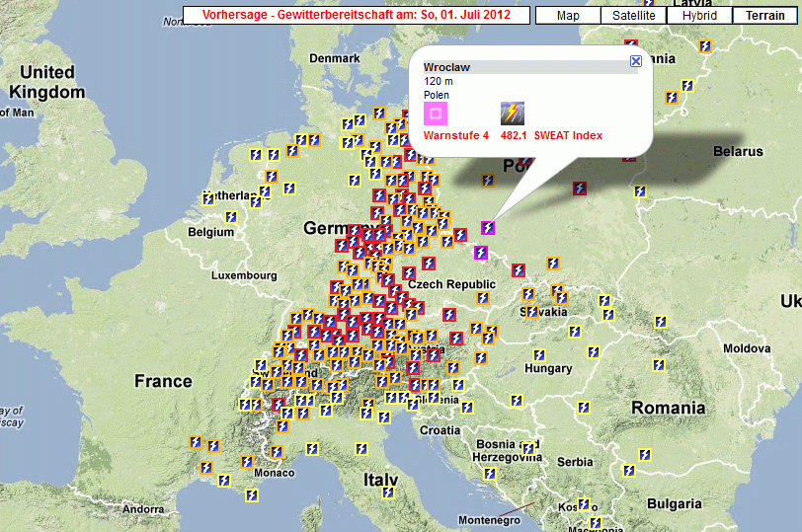
Task: Click the marker overlapping the Kosovo label
Action: coord(584,504)
